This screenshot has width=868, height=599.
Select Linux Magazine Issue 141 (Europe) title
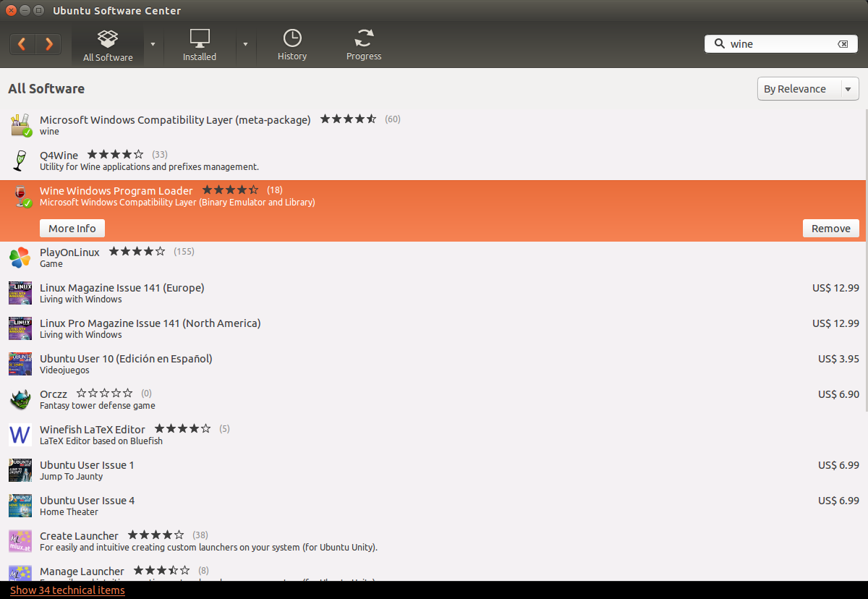point(122,288)
